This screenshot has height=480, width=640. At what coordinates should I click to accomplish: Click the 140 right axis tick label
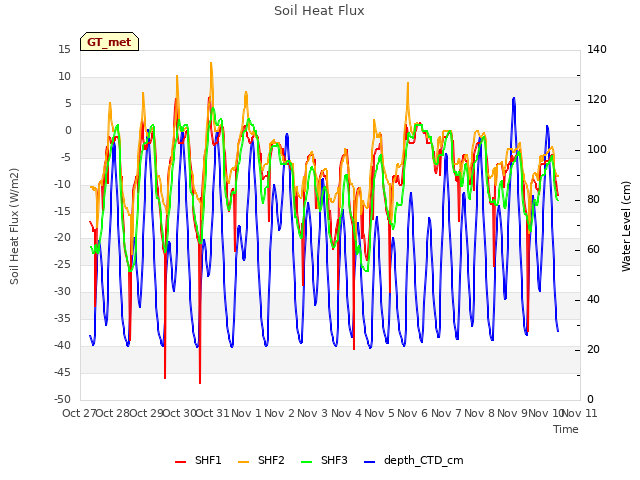597,50
